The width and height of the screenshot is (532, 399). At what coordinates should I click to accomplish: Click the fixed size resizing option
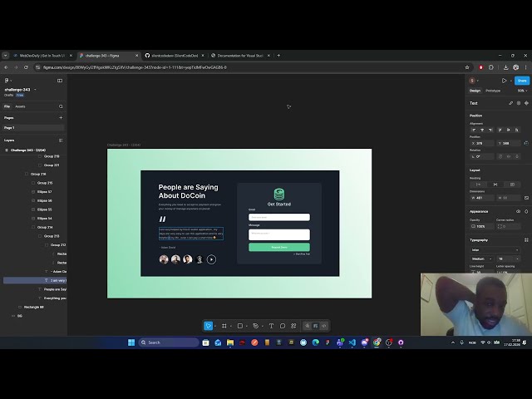coord(512,185)
